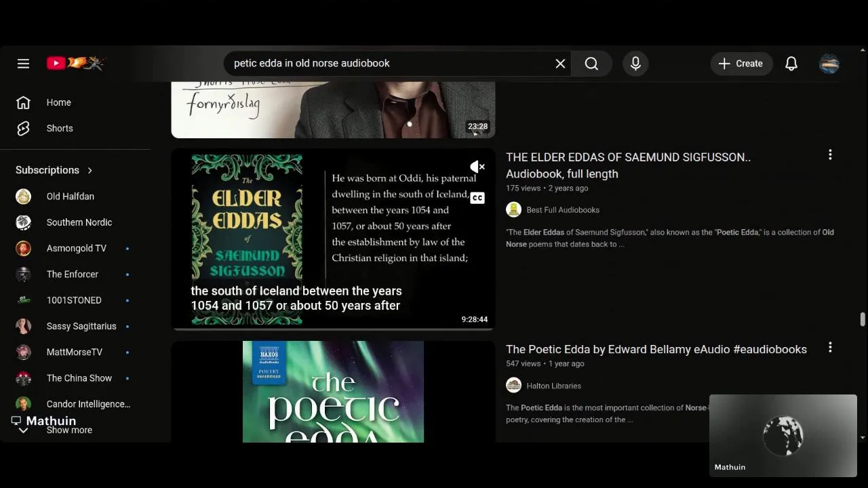The height and width of the screenshot is (488, 868).
Task: Click 1001STONED channel avatar
Action: coord(23,300)
